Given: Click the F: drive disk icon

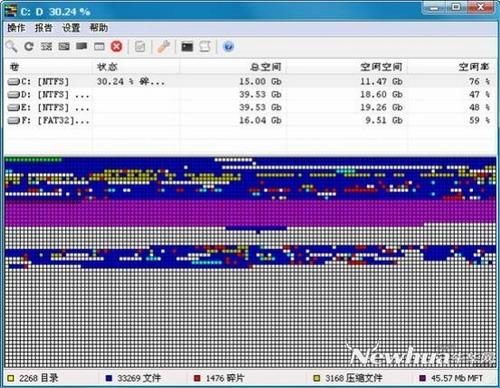Looking at the screenshot, I should 14,120.
